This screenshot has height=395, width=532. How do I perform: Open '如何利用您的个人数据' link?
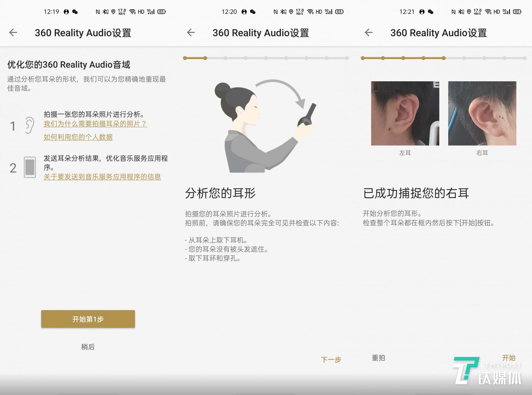[78, 137]
